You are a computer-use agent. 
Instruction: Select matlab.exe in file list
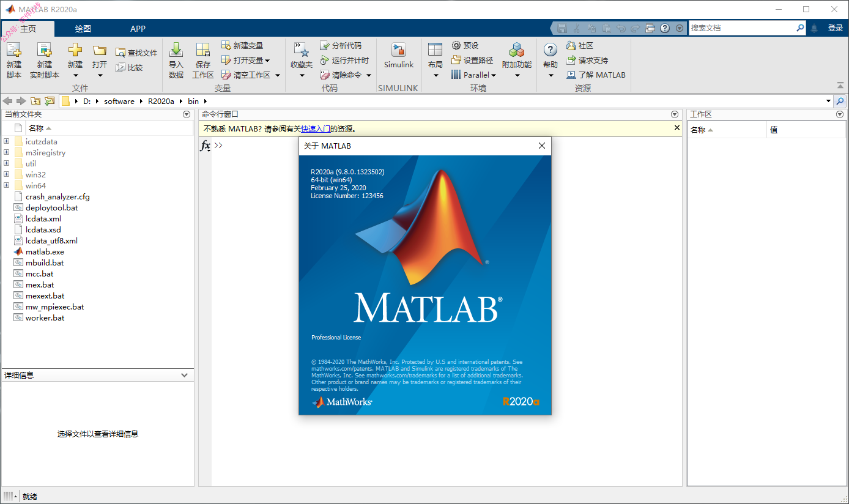(45, 251)
